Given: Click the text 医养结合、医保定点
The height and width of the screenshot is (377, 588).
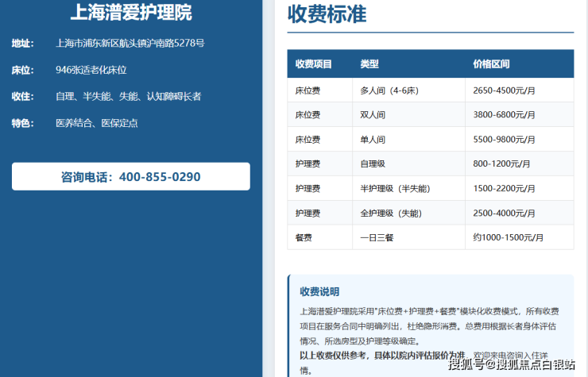Looking at the screenshot, I should [x=97, y=123].
